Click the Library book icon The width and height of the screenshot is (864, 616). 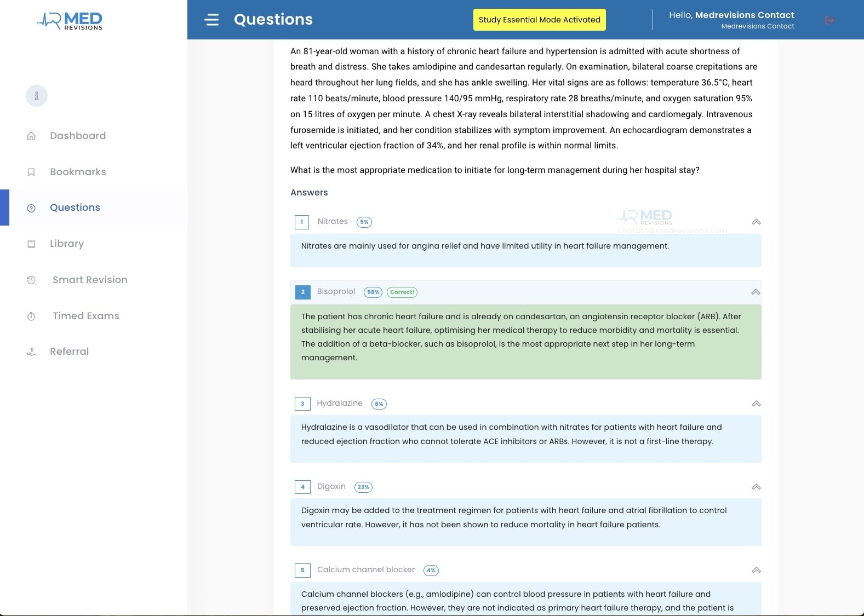(31, 244)
